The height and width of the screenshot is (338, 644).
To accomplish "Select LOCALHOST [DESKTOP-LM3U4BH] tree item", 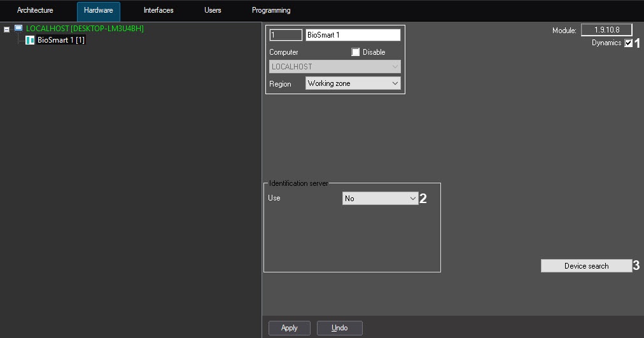I will click(85, 29).
